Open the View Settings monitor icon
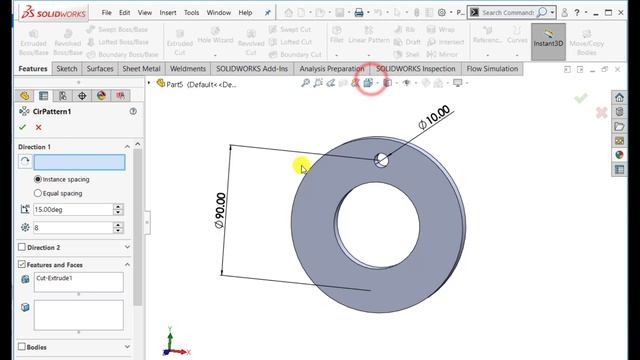Viewport: 640px width, 360px height. pyautogui.click(x=458, y=83)
